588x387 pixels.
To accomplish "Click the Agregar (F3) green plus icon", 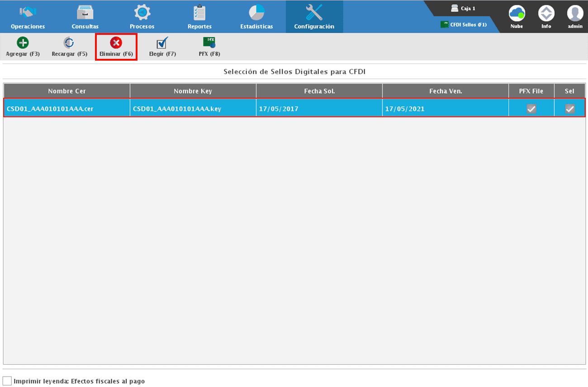I will pyautogui.click(x=23, y=43).
